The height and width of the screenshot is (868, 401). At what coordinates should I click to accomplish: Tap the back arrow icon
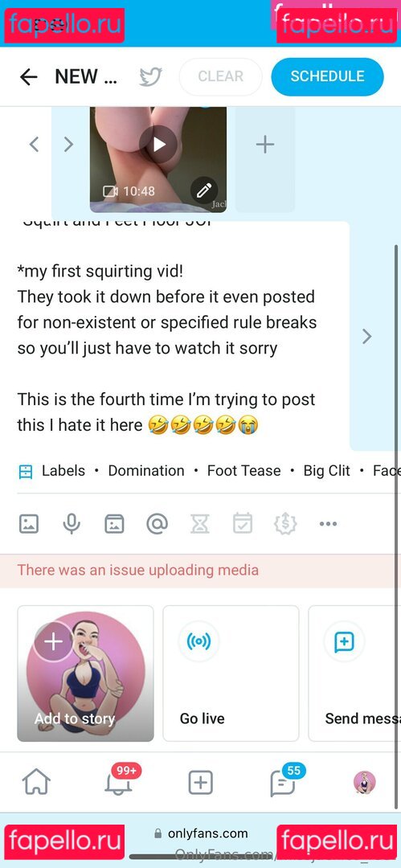(28, 77)
